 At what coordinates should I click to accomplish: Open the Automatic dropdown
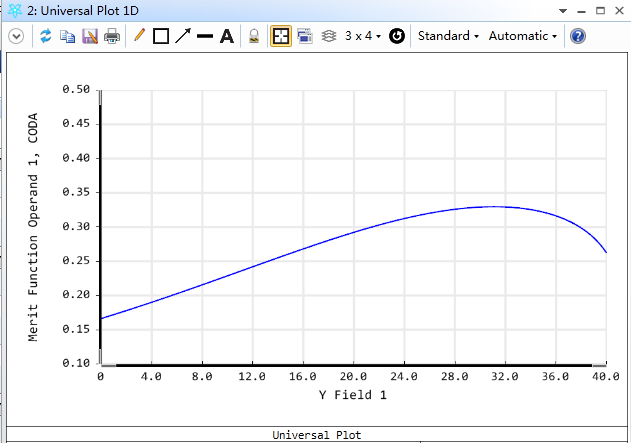click(523, 36)
